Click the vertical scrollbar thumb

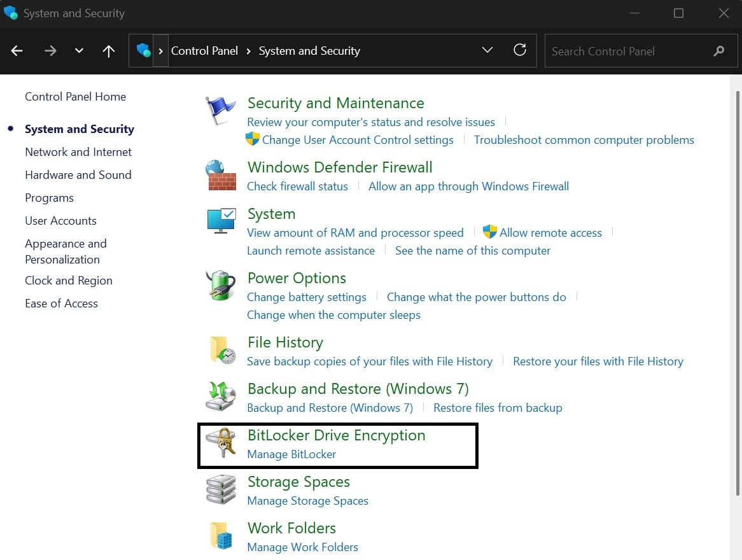[x=737, y=293]
